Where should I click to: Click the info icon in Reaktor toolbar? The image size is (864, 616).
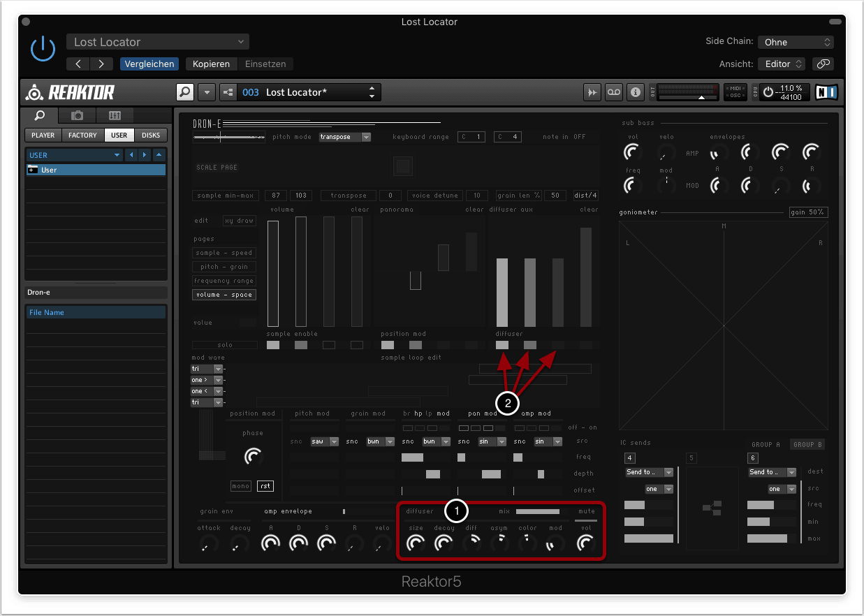[x=635, y=92]
